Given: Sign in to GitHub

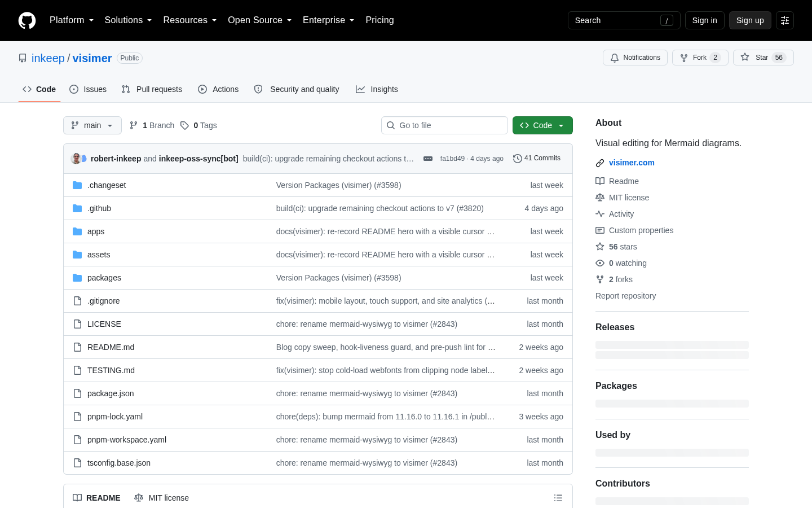Looking at the screenshot, I should [705, 20].
